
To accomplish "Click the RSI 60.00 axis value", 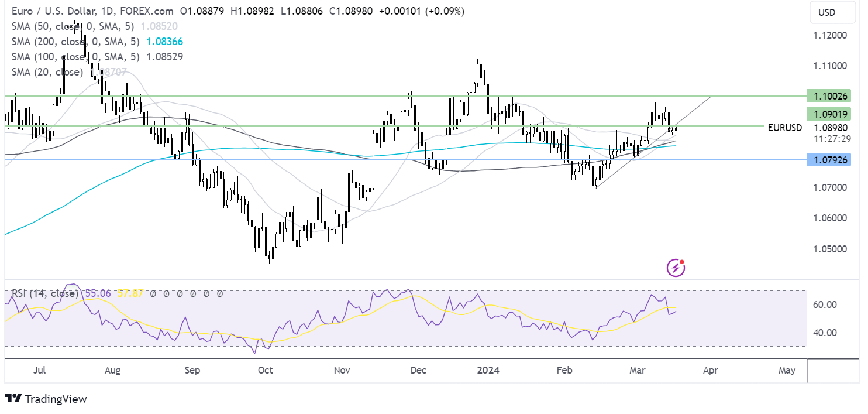I will 825,304.
